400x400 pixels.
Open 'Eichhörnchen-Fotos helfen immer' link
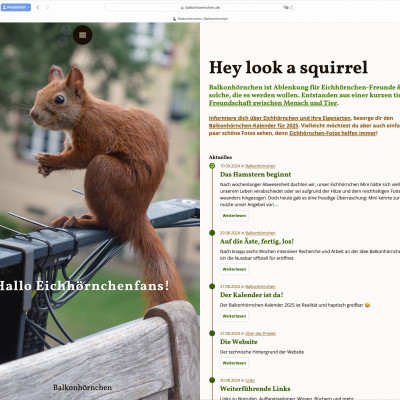tap(333, 133)
